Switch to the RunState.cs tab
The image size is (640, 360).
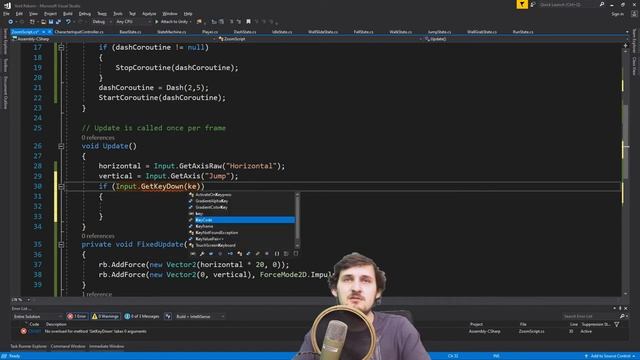(523, 31)
